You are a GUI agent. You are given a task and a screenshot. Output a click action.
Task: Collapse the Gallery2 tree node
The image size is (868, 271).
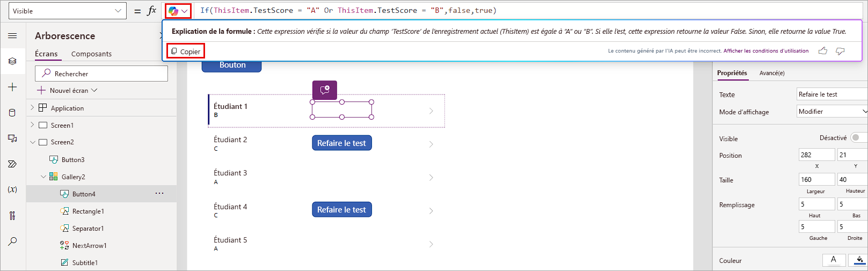(43, 177)
